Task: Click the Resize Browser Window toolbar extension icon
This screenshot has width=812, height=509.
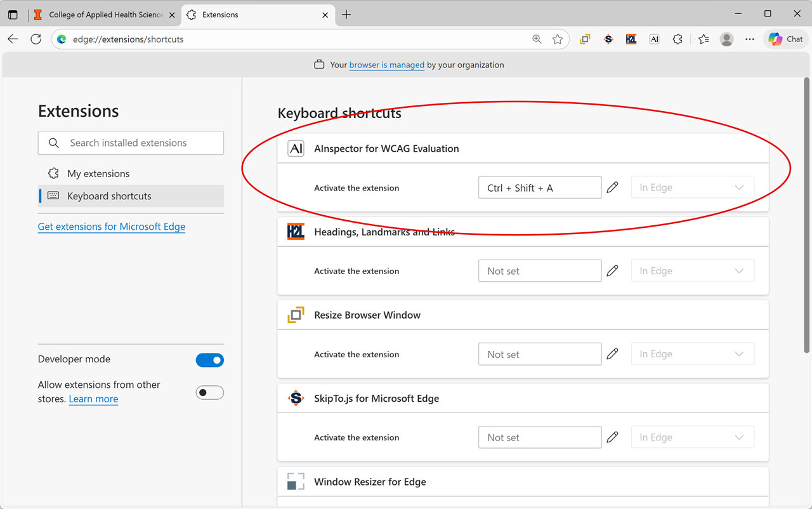Action: pyautogui.click(x=585, y=39)
